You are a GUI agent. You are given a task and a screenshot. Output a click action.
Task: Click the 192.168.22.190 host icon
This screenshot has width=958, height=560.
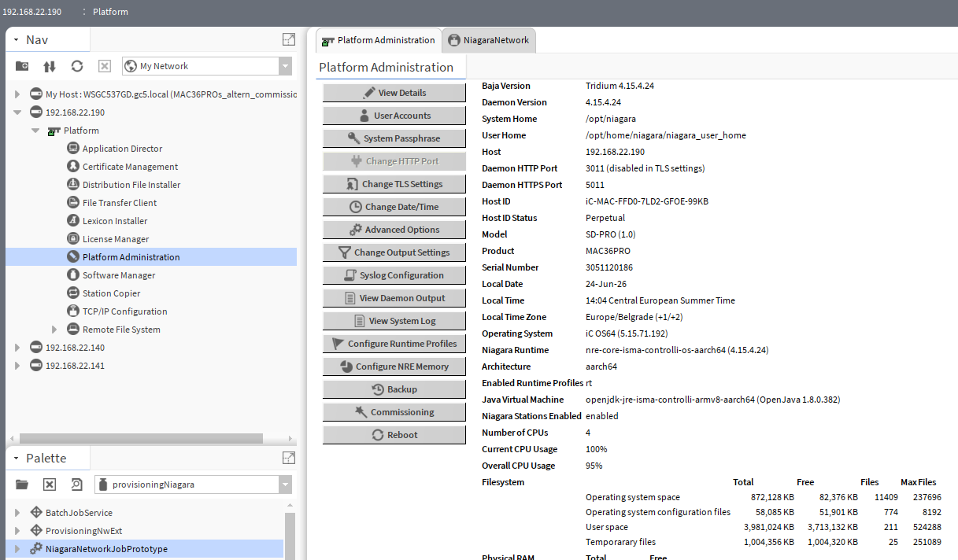click(36, 112)
